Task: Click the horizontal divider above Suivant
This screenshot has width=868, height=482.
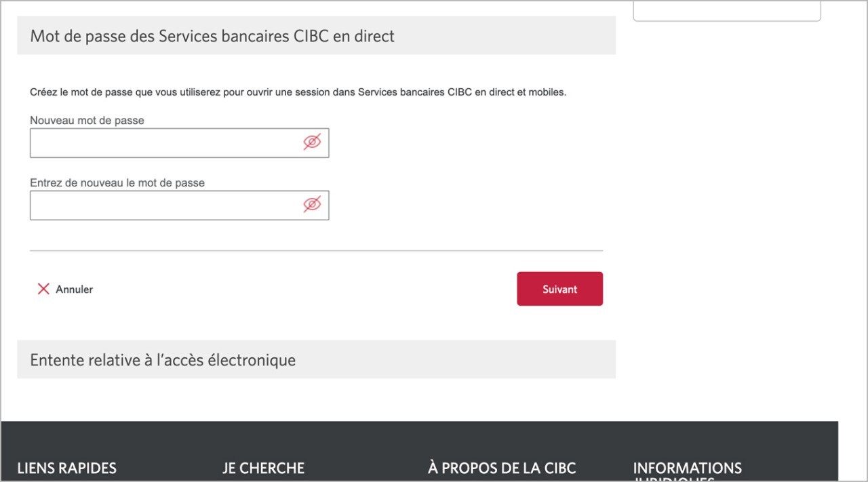Action: click(x=316, y=251)
